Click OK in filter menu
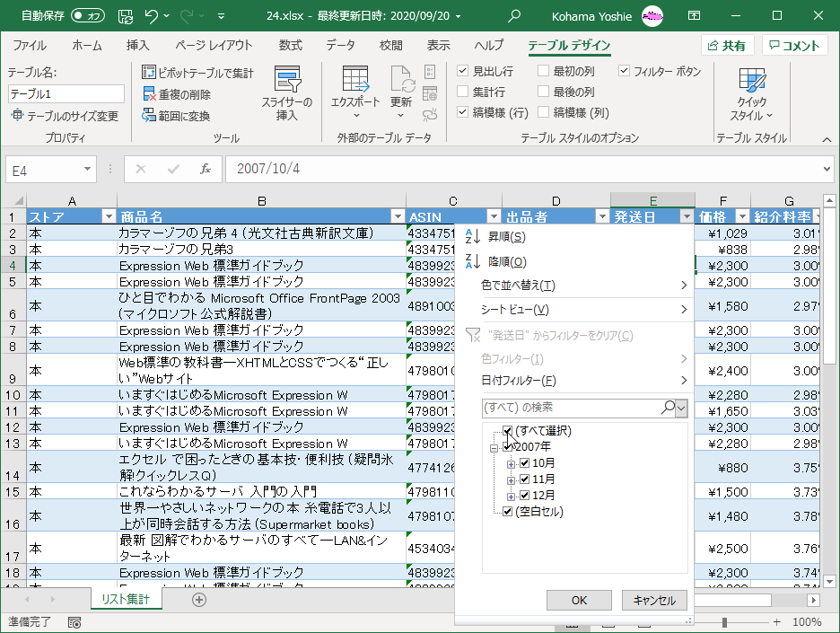Screen dimensions: 840x633 click(x=579, y=601)
